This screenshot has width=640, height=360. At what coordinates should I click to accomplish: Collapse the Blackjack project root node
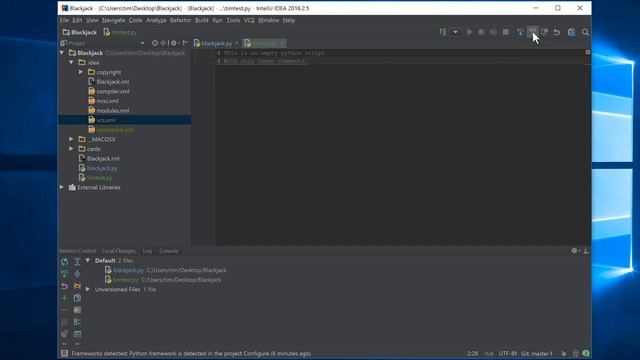click(62, 53)
